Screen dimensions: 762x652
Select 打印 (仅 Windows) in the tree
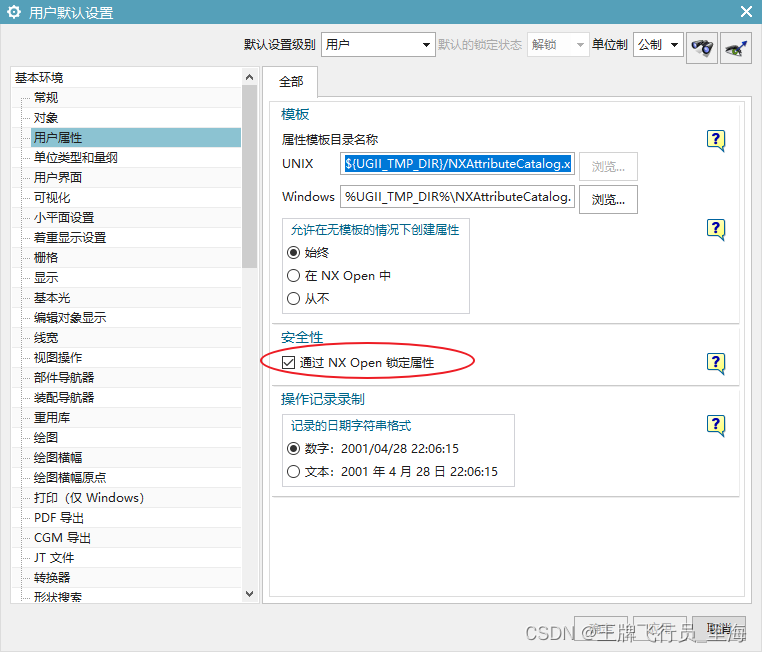click(88, 498)
